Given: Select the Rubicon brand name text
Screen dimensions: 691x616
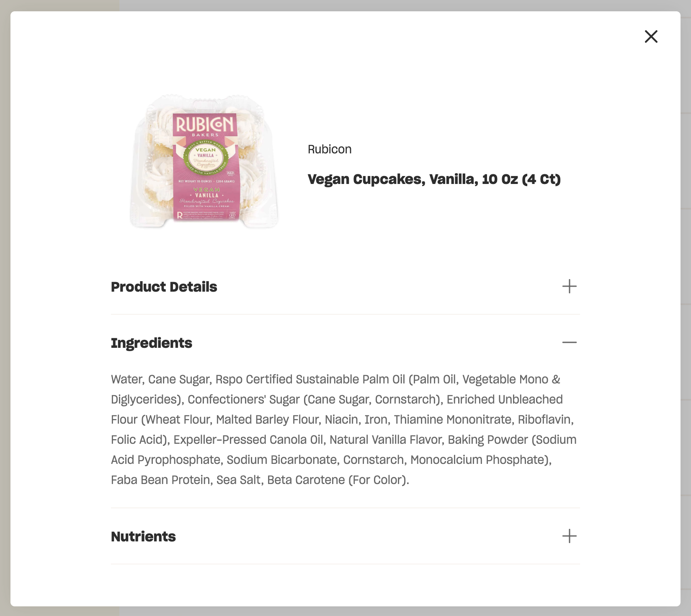Looking at the screenshot, I should click(330, 149).
